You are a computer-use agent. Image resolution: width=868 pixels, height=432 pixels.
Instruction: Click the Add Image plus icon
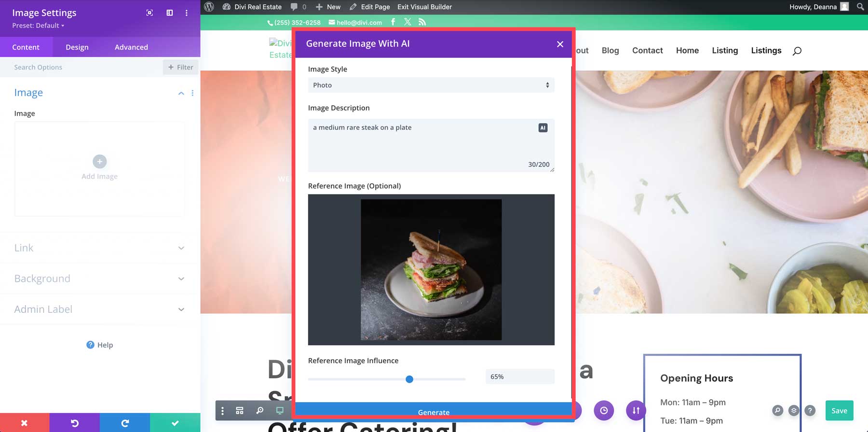100,161
